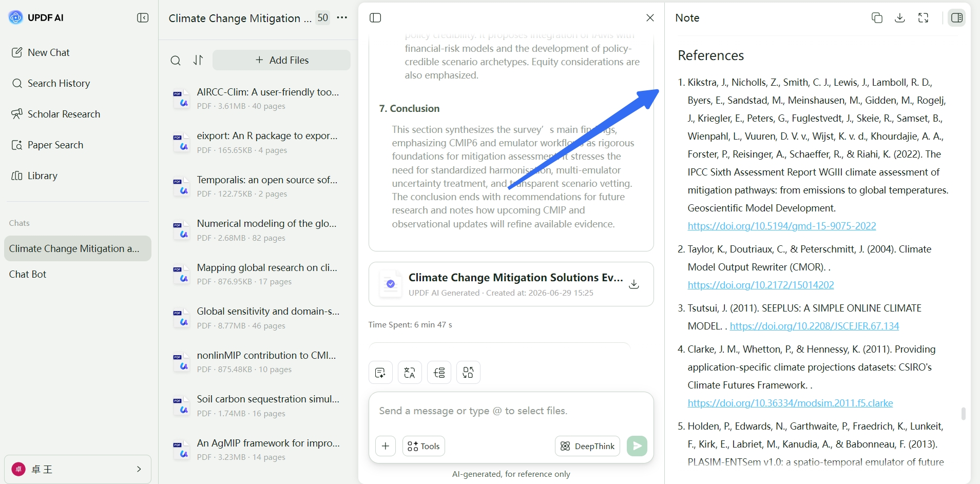
Task: Open the generated Climate Change Mitigation Solutions document
Action: click(511, 284)
